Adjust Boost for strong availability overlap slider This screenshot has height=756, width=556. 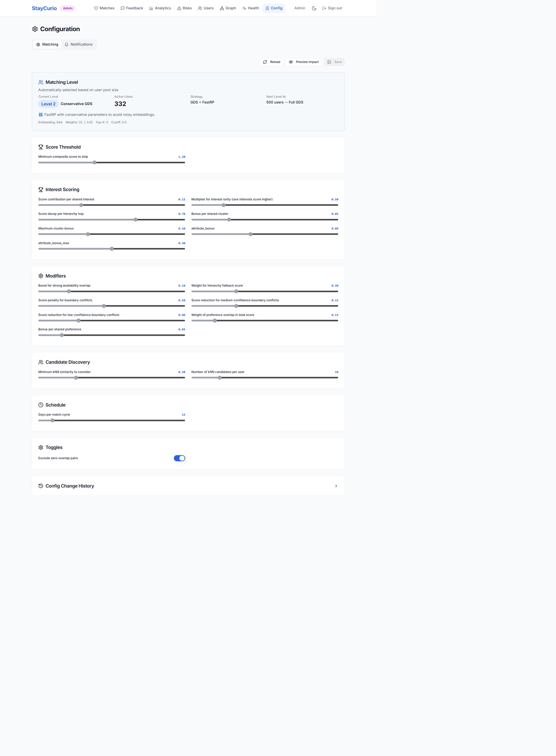pos(112,292)
